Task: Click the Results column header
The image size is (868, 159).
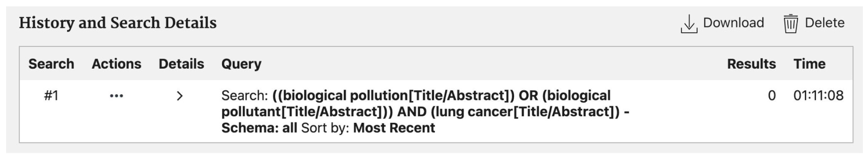Action: click(751, 64)
